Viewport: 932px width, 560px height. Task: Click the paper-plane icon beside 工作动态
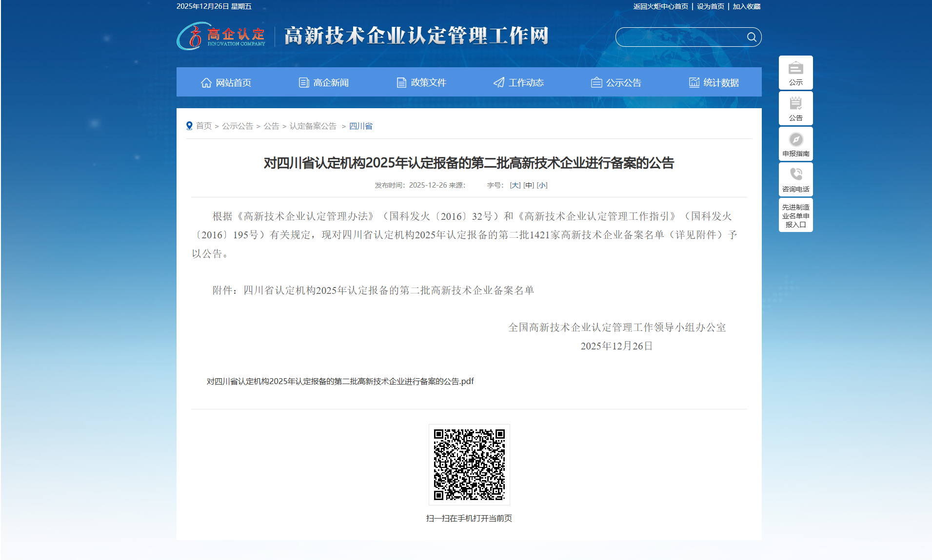click(x=498, y=82)
